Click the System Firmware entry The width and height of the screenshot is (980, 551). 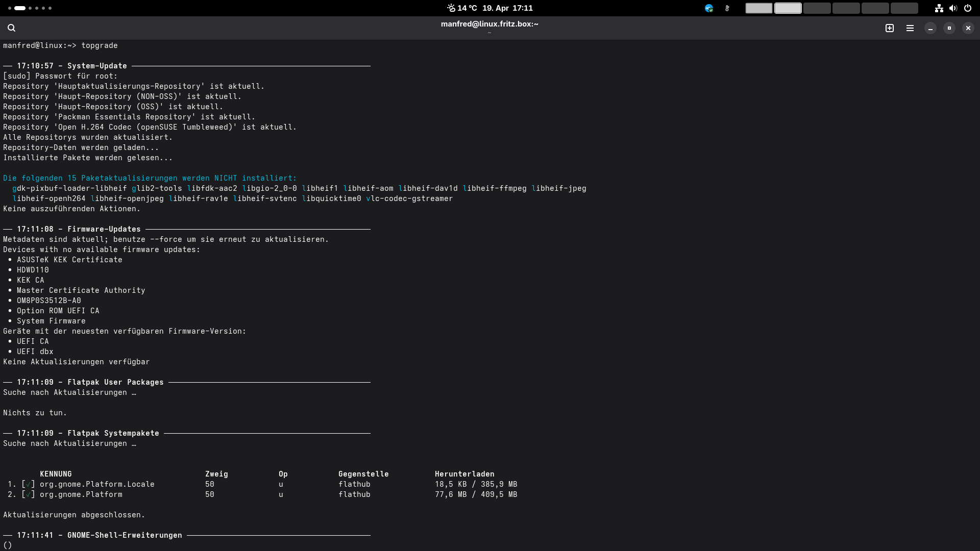pyautogui.click(x=51, y=321)
